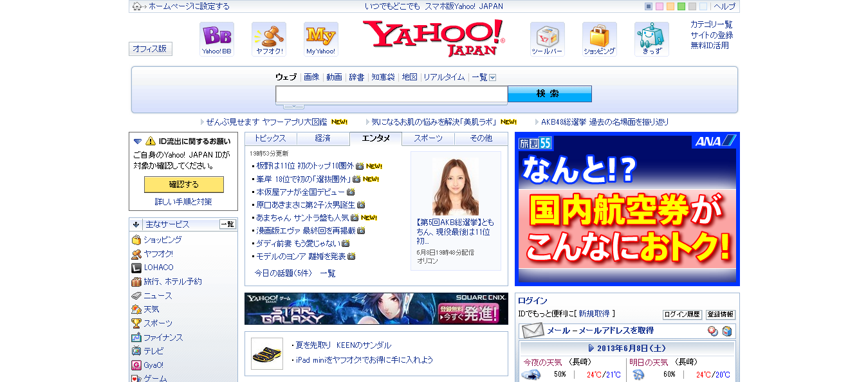
Task: Click the LOHACO icon in services list
Action: (x=136, y=268)
